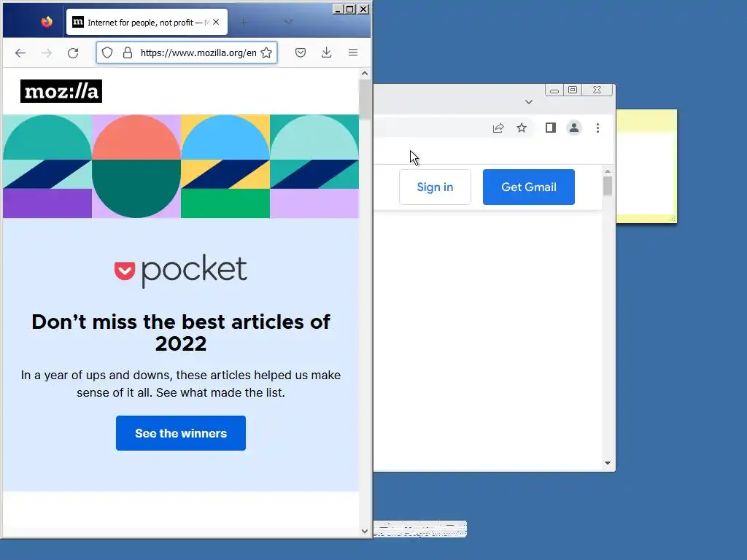The image size is (747, 560).
Task: Click Sign in button in Chrome
Action: (x=435, y=187)
